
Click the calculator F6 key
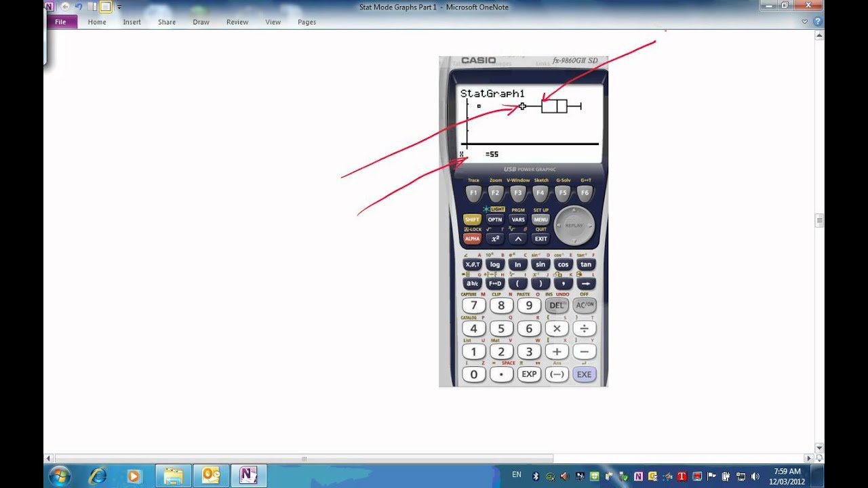[585, 193]
